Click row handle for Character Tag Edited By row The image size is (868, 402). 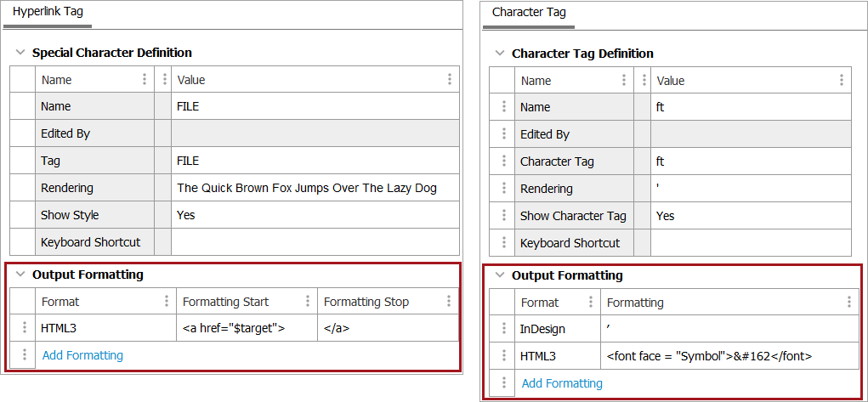(x=503, y=134)
